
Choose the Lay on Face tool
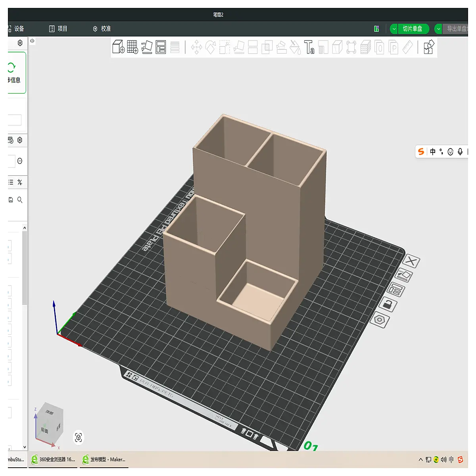[x=239, y=47]
